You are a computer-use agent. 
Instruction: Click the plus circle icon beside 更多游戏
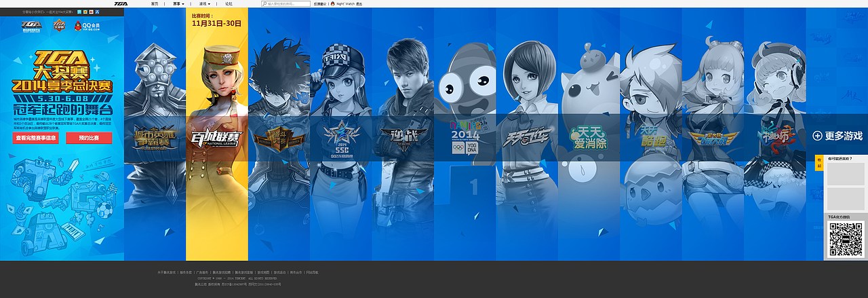tap(817, 136)
